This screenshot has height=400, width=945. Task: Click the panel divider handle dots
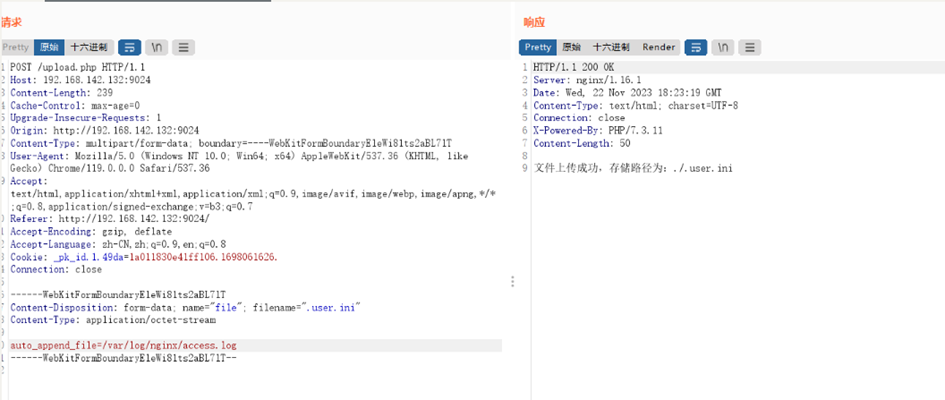(x=512, y=281)
